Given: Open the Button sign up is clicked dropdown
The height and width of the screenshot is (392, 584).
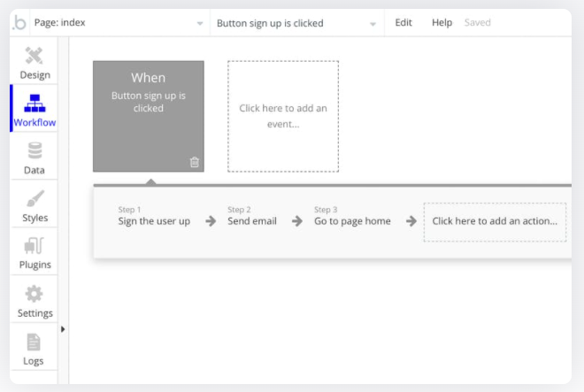Looking at the screenshot, I should (x=296, y=23).
